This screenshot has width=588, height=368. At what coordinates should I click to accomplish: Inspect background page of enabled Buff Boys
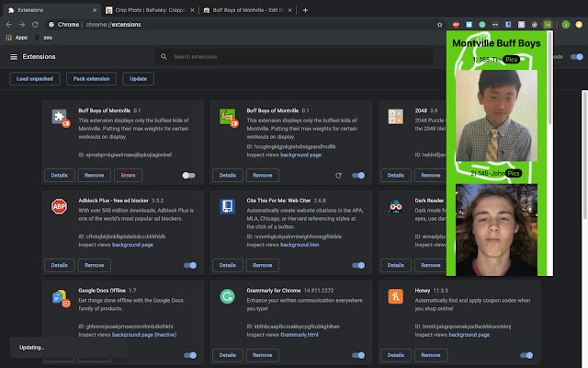pyautogui.click(x=300, y=155)
